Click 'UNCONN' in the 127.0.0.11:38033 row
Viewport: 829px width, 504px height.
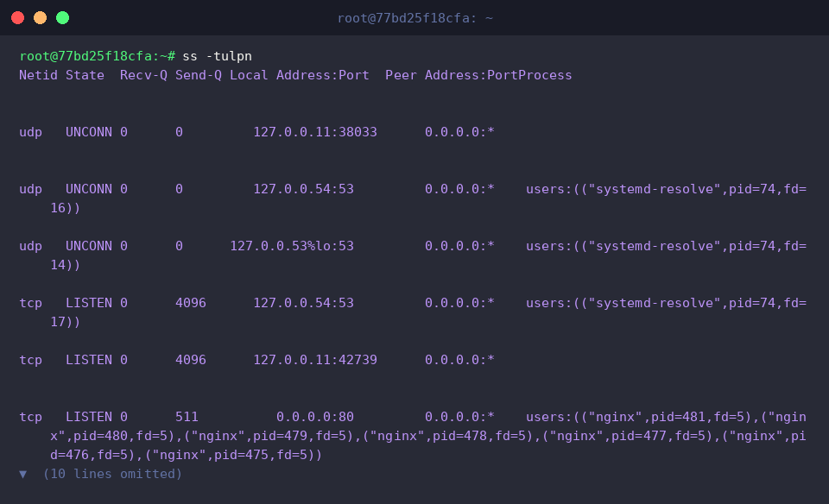click(x=89, y=132)
